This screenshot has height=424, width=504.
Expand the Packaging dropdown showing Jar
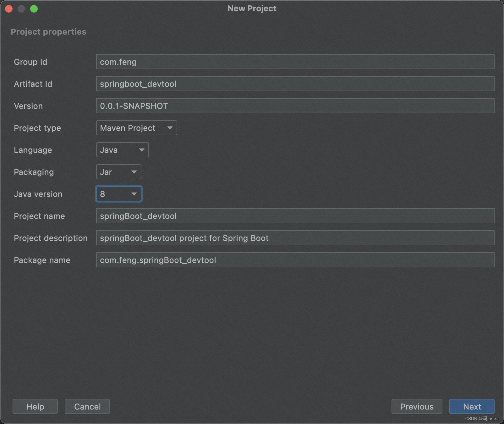click(118, 172)
